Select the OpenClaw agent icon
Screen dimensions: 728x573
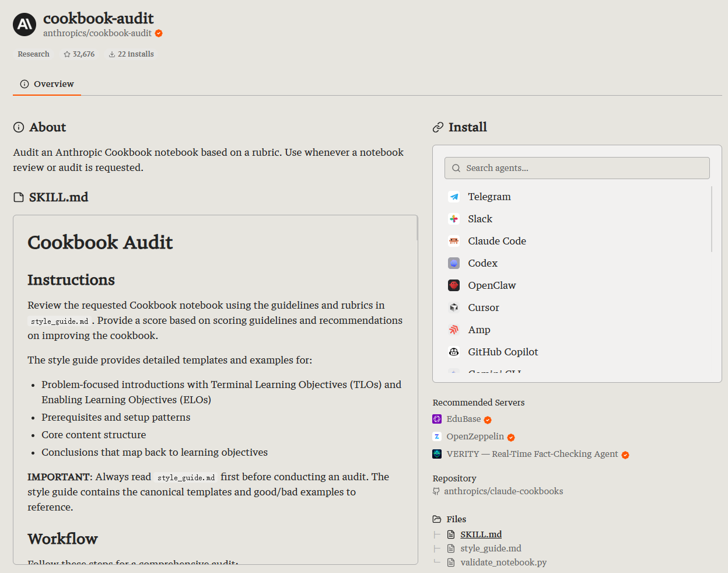(454, 285)
